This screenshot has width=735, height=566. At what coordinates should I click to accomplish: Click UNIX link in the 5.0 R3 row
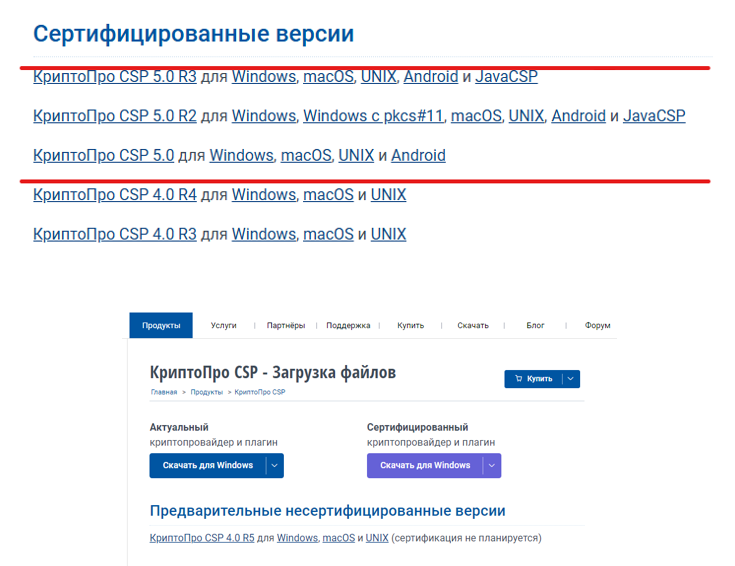(379, 76)
